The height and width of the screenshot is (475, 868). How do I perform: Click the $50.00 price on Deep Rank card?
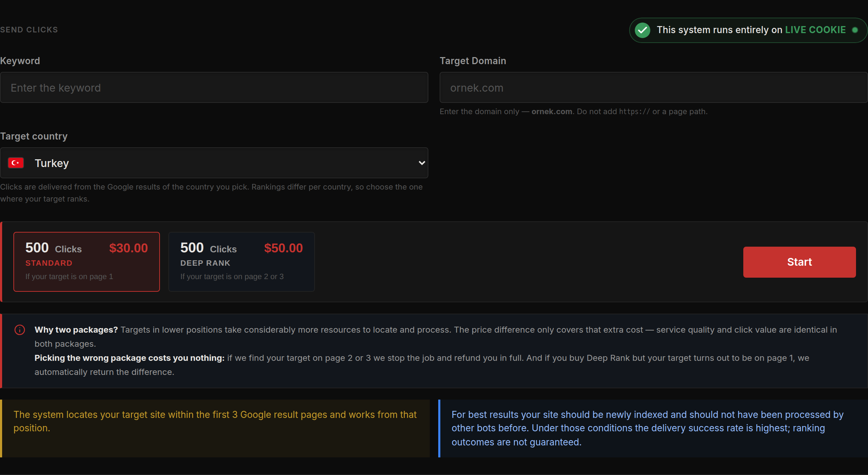284,248
